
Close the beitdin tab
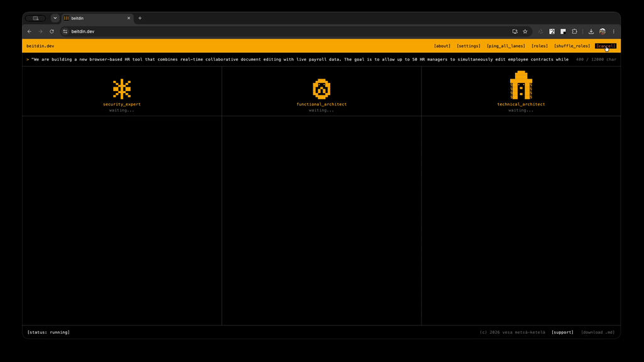(x=128, y=18)
